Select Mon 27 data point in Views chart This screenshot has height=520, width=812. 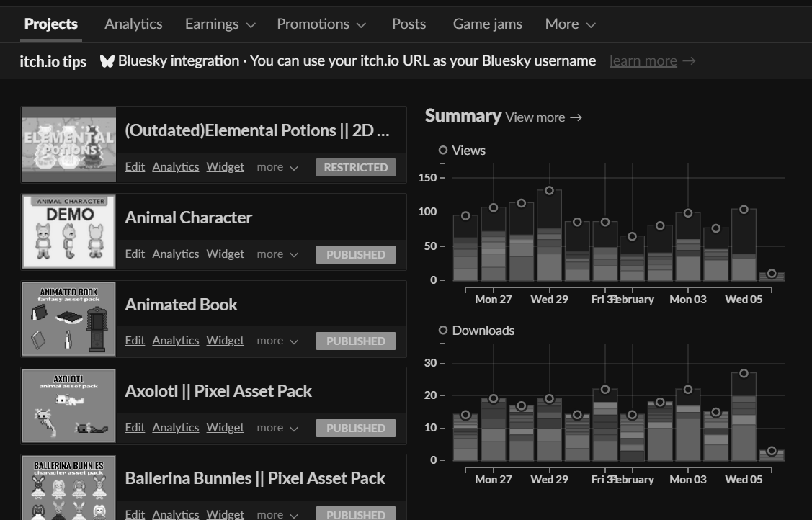coord(494,207)
